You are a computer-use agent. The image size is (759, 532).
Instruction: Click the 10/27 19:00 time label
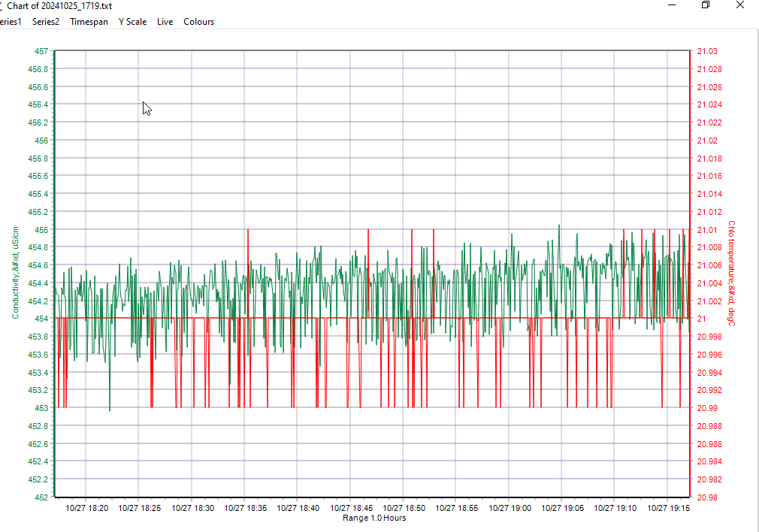[510, 508]
